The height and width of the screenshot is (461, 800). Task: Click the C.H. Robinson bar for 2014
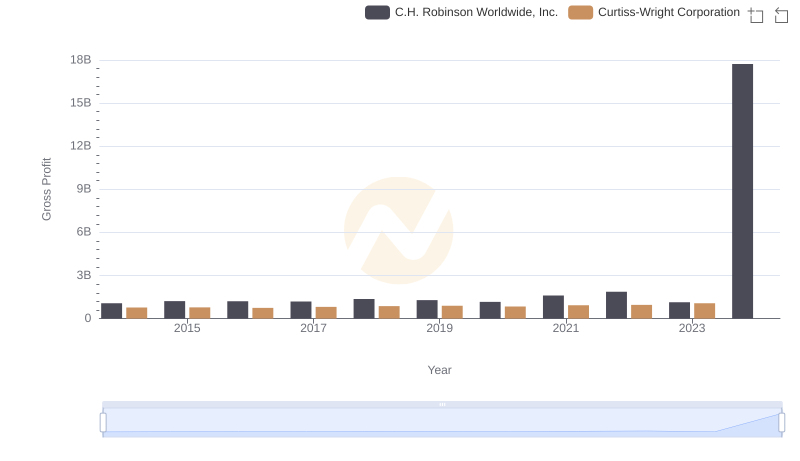pyautogui.click(x=111, y=311)
